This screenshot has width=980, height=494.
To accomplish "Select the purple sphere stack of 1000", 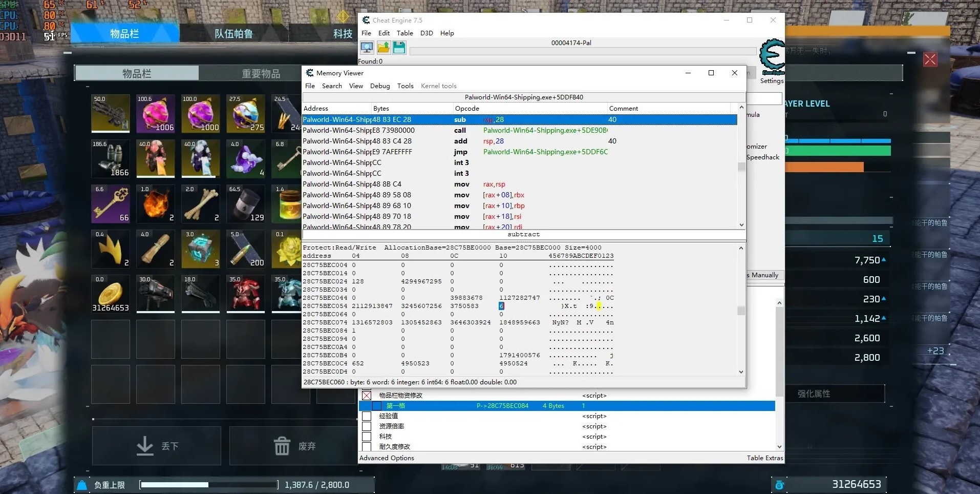I will 201,114.
